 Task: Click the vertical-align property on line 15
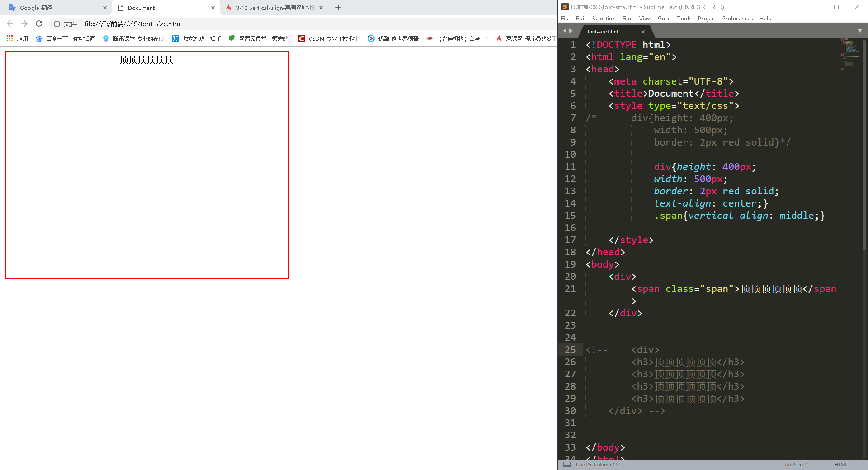point(728,216)
